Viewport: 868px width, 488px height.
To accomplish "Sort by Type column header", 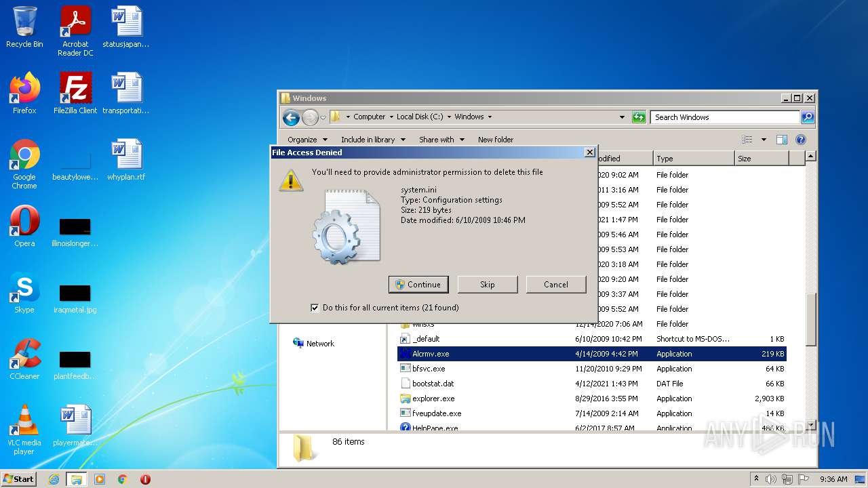I will pyautogui.click(x=694, y=159).
